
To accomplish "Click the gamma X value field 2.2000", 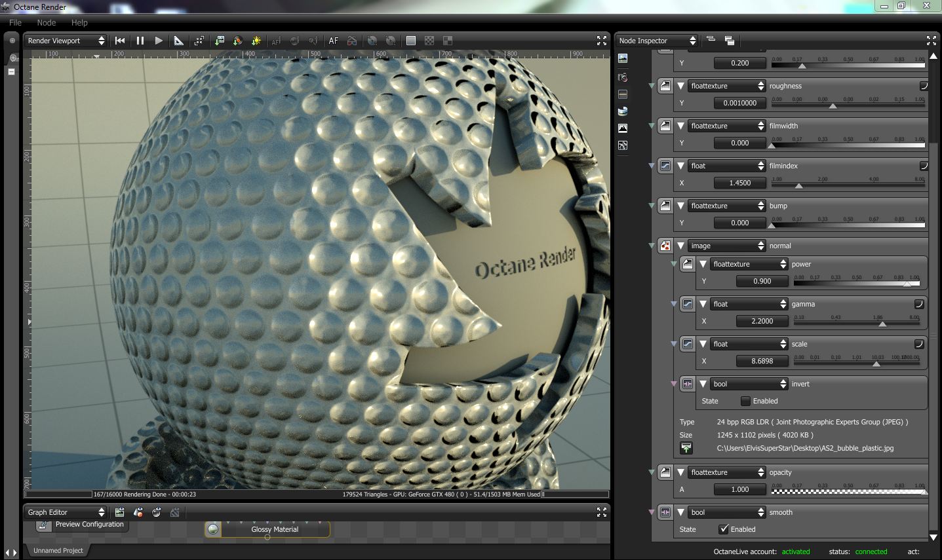I will (x=762, y=321).
